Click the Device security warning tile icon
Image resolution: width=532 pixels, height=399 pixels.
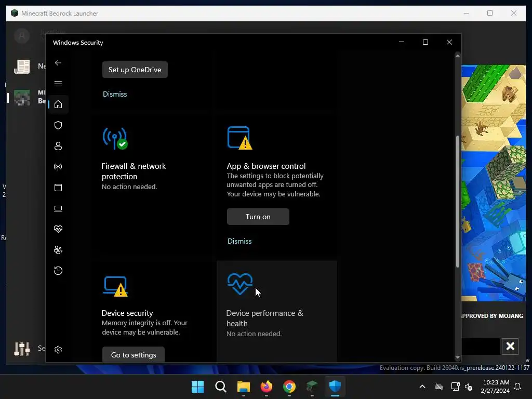pos(115,286)
